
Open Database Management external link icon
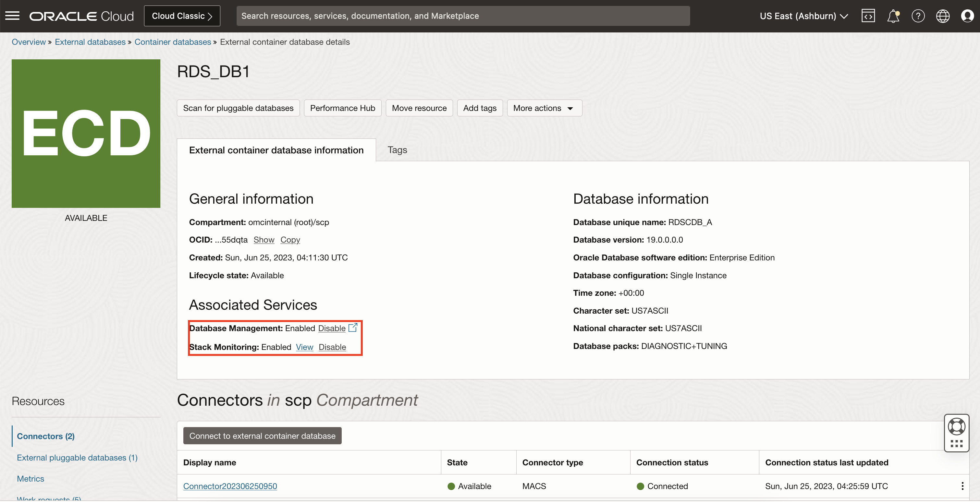coord(353,328)
